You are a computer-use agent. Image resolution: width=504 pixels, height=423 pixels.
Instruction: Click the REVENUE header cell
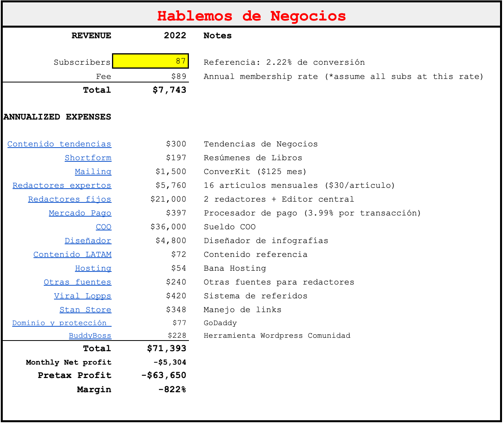pyautogui.click(x=91, y=36)
